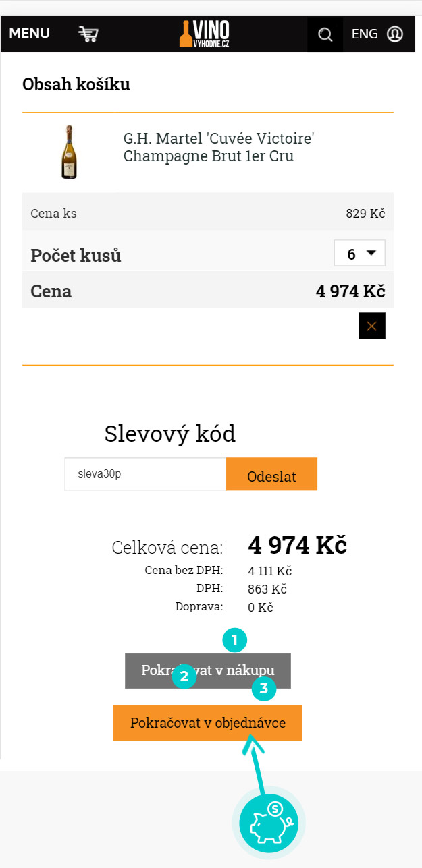
Task: Remove the item with the X button
Action: pos(372,326)
